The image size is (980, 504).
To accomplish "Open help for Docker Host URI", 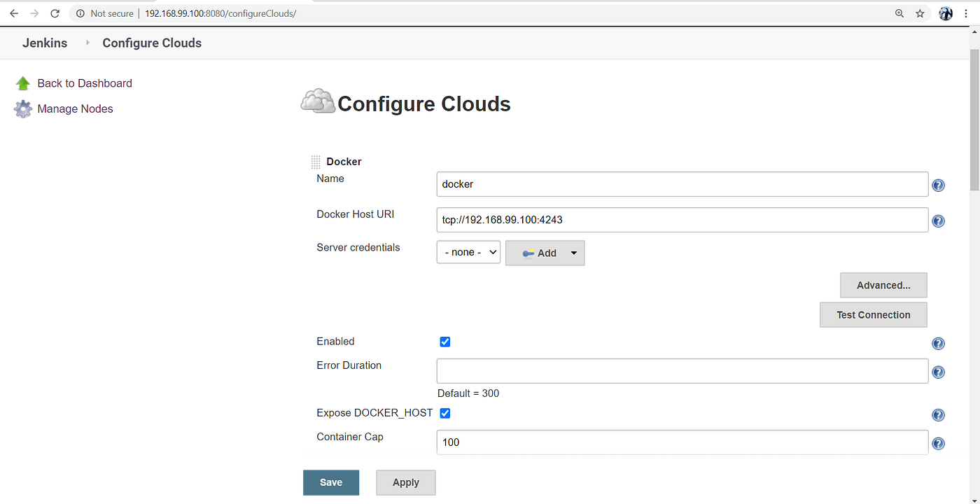I will [x=939, y=221].
